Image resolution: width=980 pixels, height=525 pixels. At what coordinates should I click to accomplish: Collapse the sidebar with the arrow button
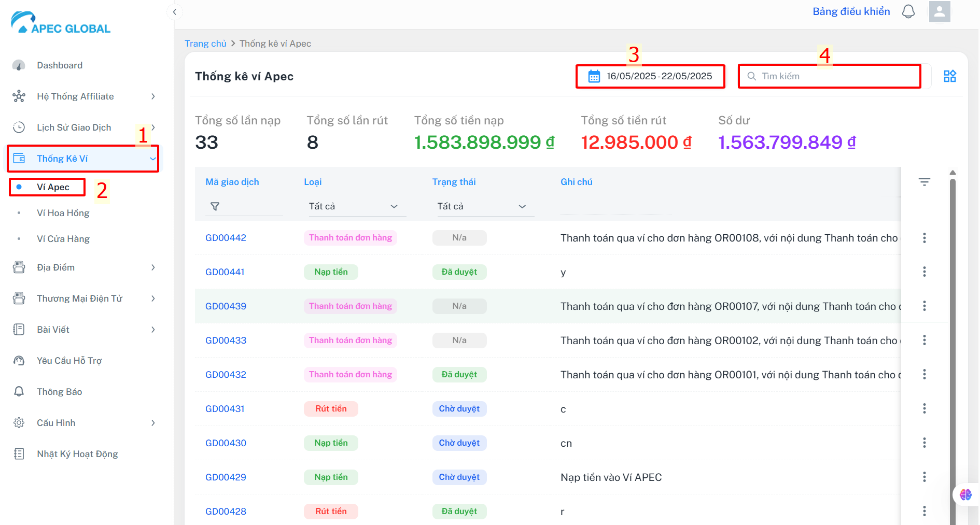click(175, 12)
